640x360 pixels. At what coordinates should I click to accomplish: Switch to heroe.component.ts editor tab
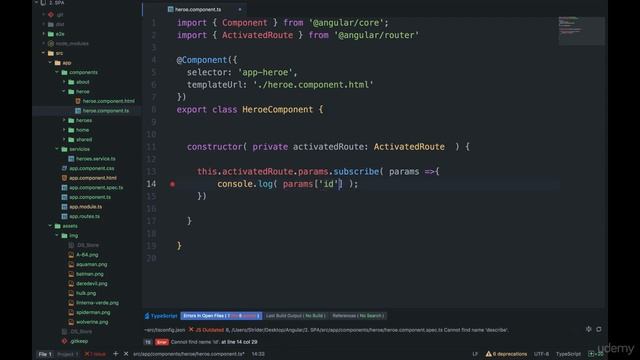click(194, 9)
